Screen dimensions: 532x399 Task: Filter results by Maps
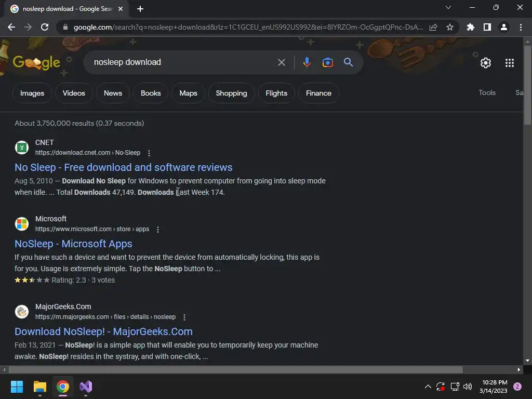188,93
